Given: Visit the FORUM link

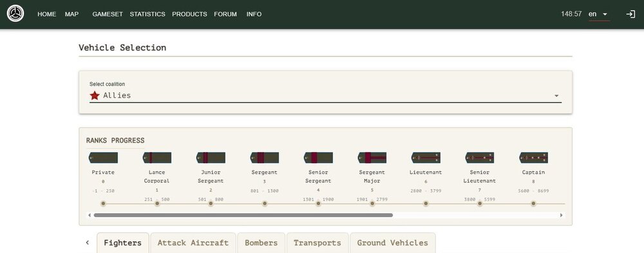Looking at the screenshot, I should 225,14.
